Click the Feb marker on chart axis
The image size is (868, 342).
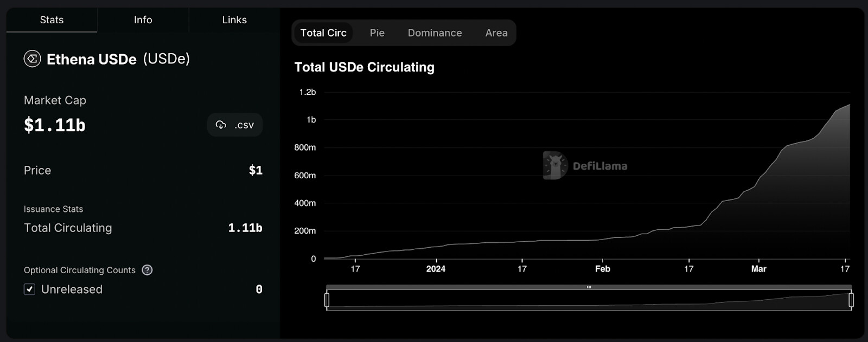[x=603, y=269]
